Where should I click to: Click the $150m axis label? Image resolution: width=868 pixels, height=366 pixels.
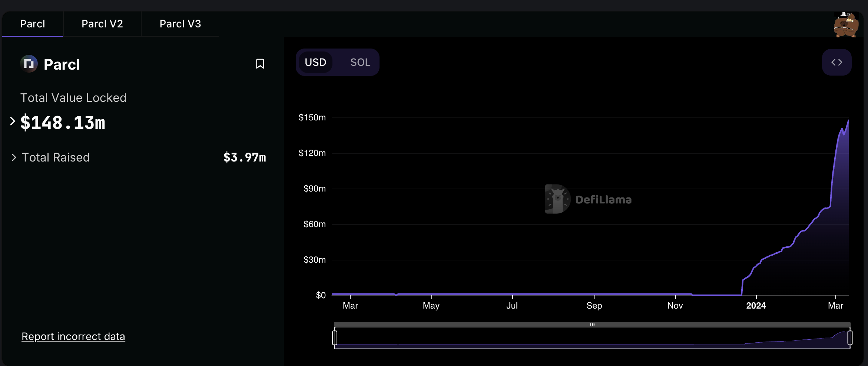coord(312,117)
